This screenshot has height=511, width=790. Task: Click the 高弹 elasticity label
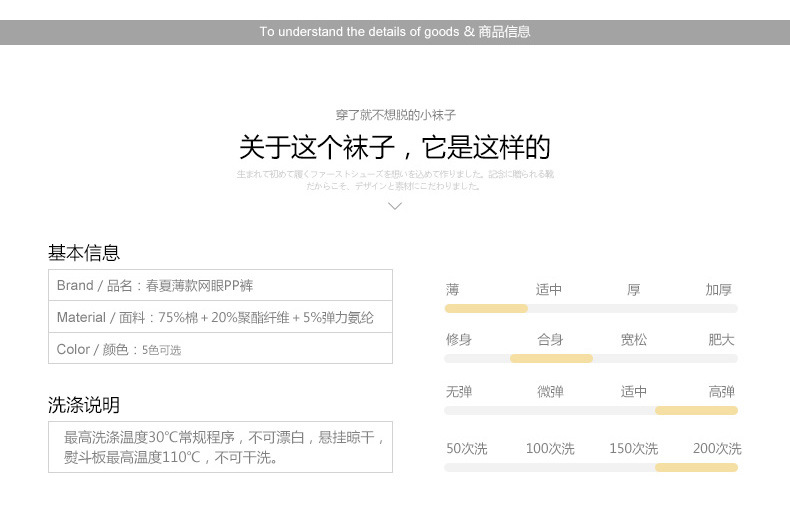tap(721, 392)
